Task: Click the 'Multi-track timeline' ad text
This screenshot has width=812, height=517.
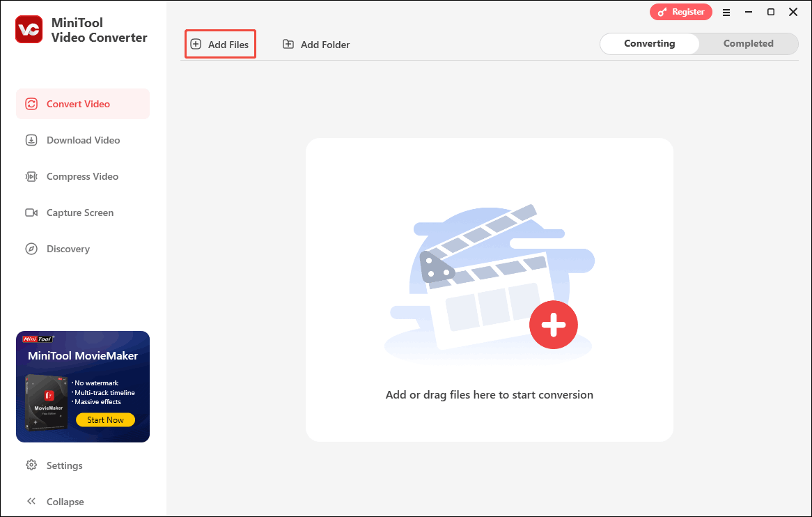Action: pos(104,393)
